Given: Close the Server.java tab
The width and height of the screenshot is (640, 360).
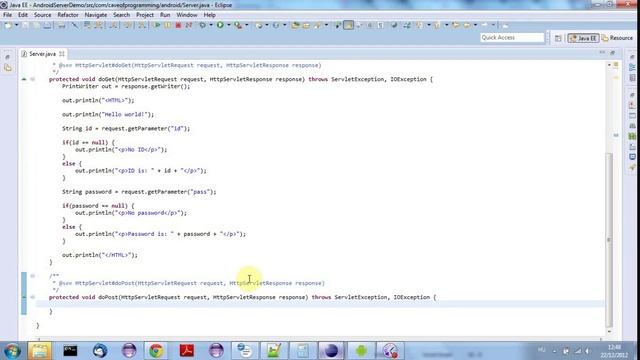Looking at the screenshot, I should tap(62, 54).
